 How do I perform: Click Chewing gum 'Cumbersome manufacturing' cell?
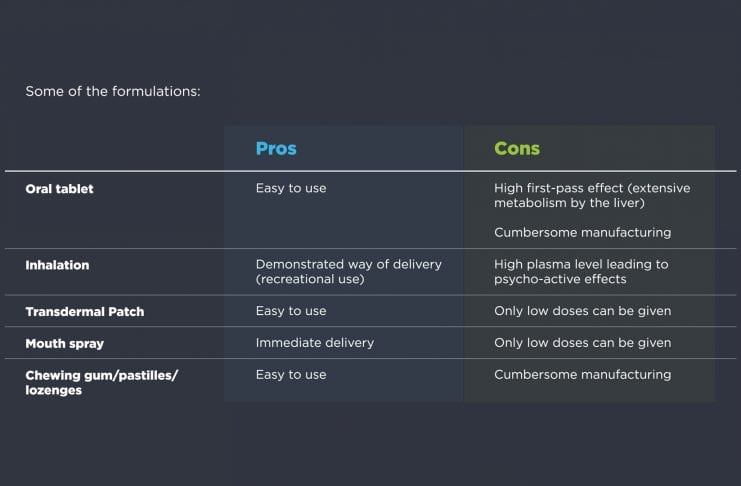point(582,374)
